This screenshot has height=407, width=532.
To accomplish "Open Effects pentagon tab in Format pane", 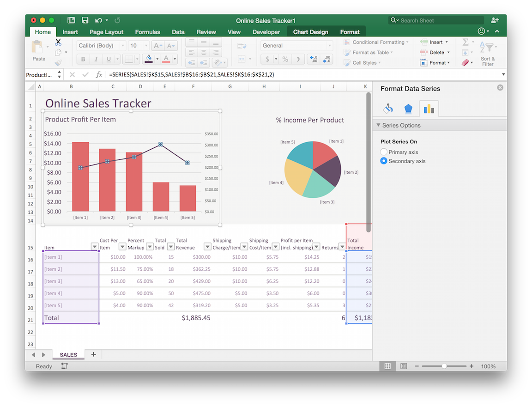I will (x=408, y=109).
